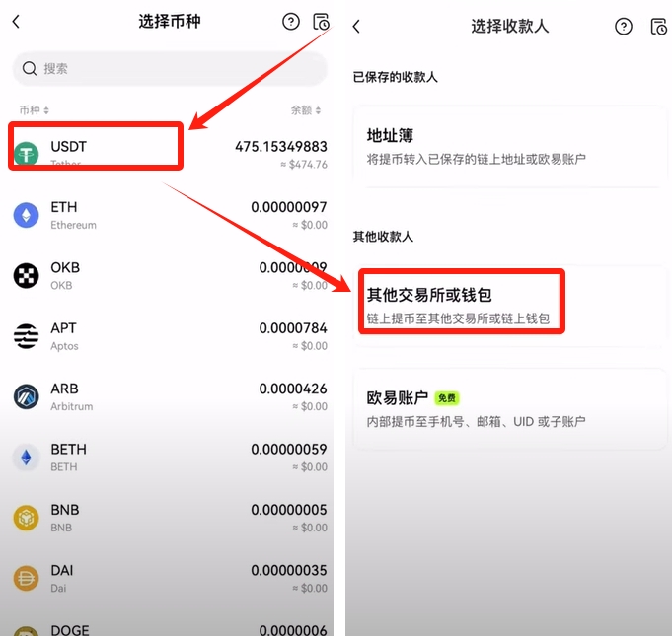
Task: Select the BETH coin icon
Action: pyautogui.click(x=26, y=458)
